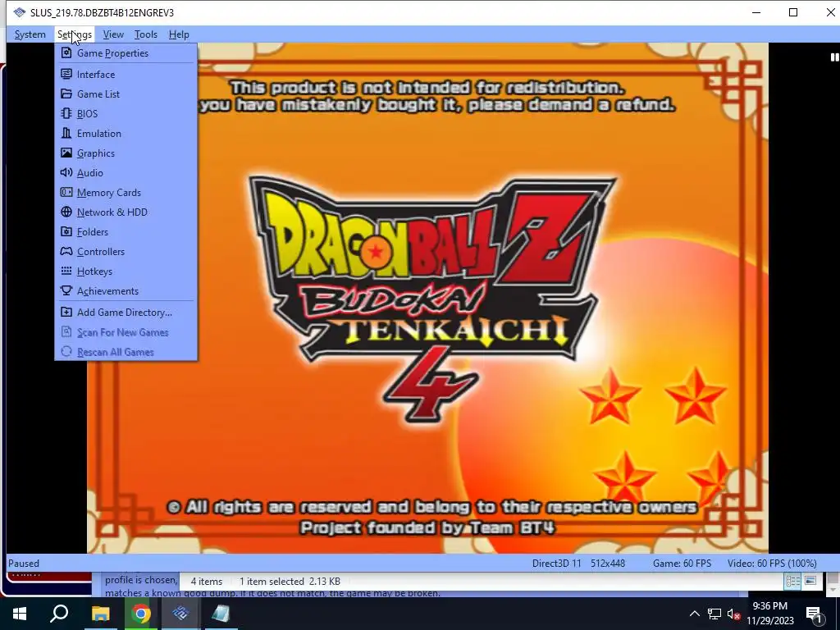
Task: Switch Explorer to large icons view
Action: (810, 581)
